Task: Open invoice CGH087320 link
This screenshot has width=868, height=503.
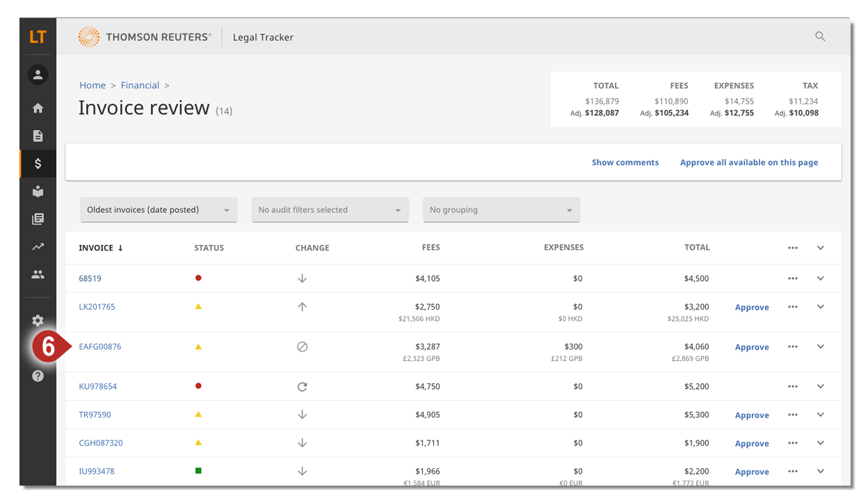Action: (x=101, y=443)
